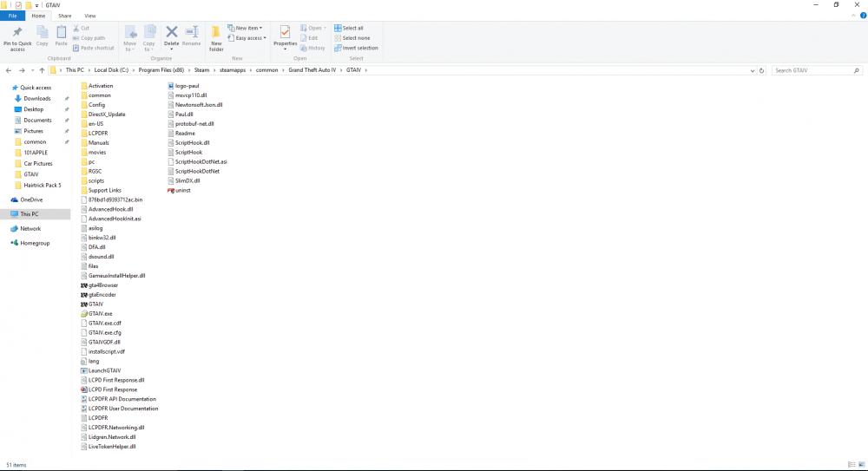Open the recent locations dropdown arrow
This screenshot has height=471, width=868.
(x=32, y=70)
